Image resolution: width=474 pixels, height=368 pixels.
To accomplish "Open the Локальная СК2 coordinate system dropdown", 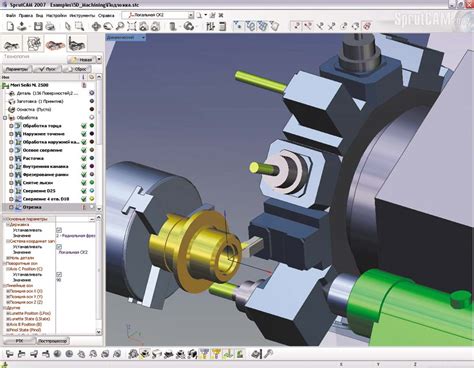I will [x=190, y=15].
